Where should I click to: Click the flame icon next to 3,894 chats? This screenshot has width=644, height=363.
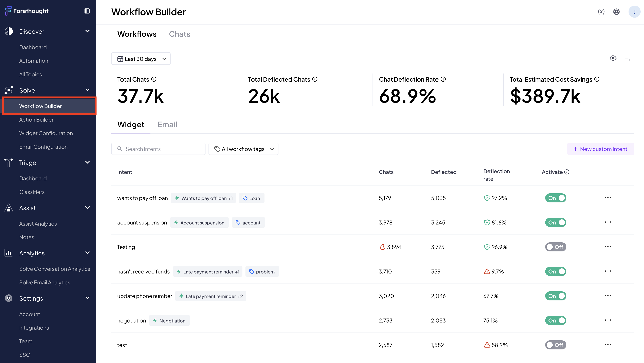382,247
